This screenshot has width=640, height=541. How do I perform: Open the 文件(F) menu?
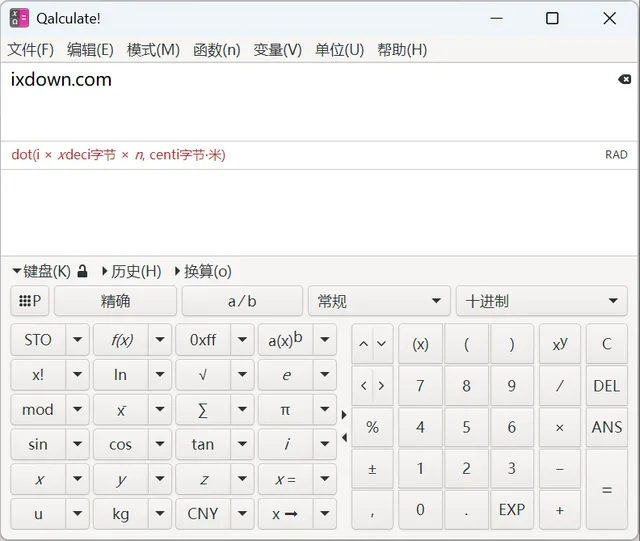coord(31,50)
